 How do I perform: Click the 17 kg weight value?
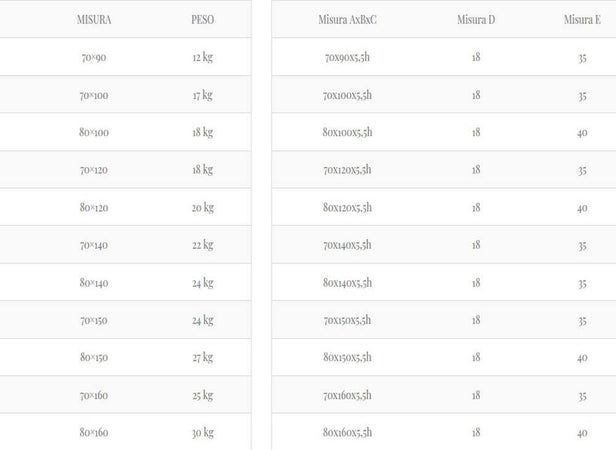[203, 95]
